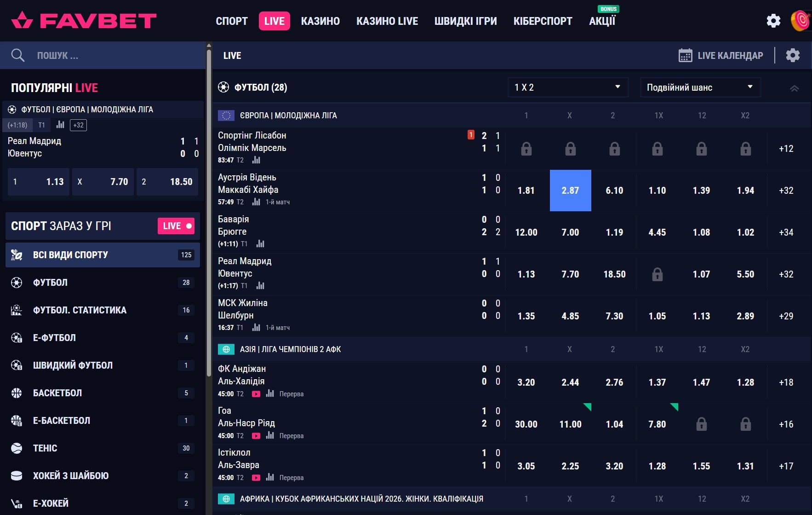Toggle the LIVE switch in sports panel
This screenshot has height=515, width=812.
click(176, 226)
